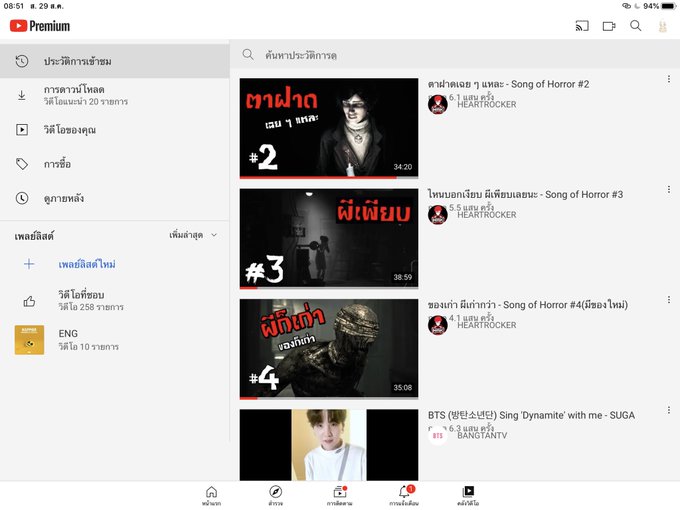Open the search magnifier in header
680x510 pixels.
click(x=636, y=26)
